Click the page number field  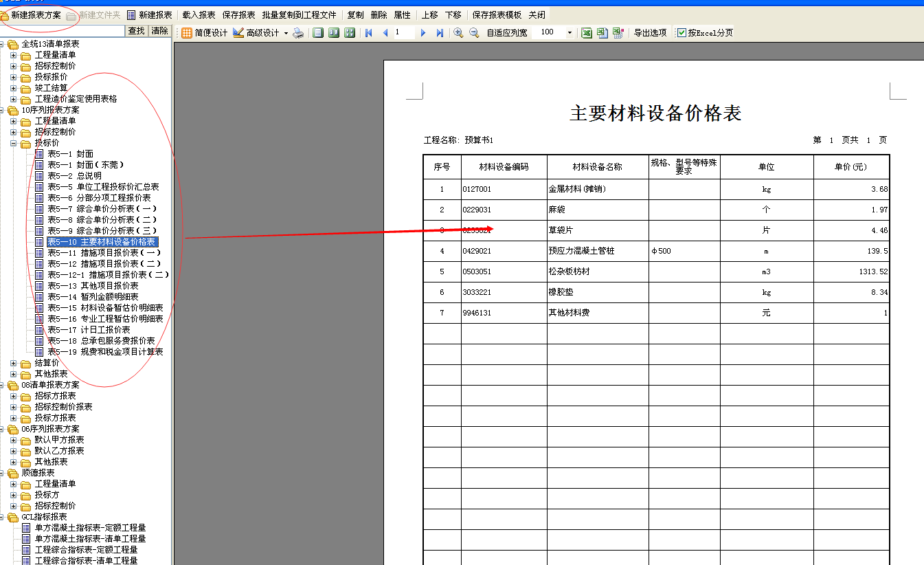coord(404,32)
